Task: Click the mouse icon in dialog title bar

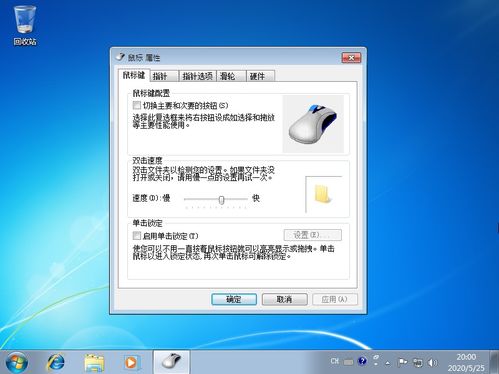Action: click(x=120, y=57)
